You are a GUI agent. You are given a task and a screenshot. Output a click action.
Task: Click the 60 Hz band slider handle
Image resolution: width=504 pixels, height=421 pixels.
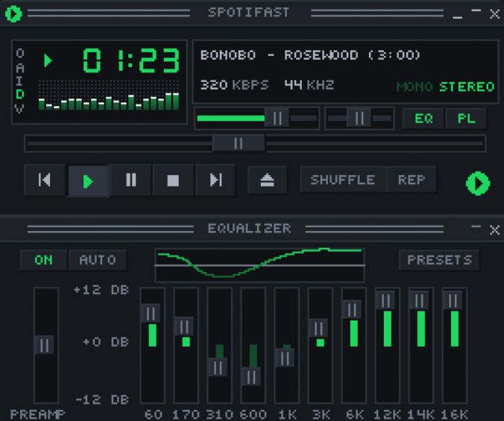[x=151, y=313]
